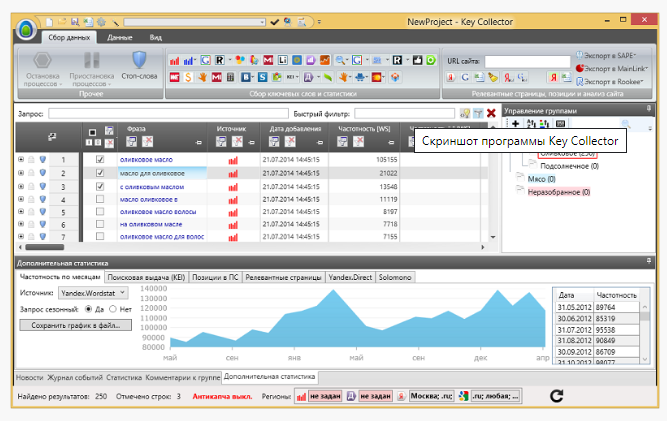Click the Li LiveInternet ribbon icon
Screen dimensions: 667x421
pyautogui.click(x=283, y=60)
